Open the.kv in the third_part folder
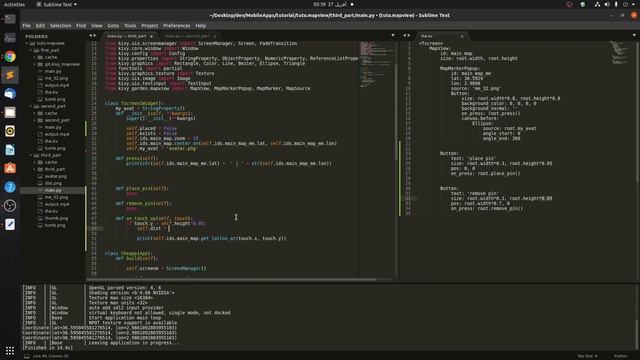The height and width of the screenshot is (360, 640). 51,211
